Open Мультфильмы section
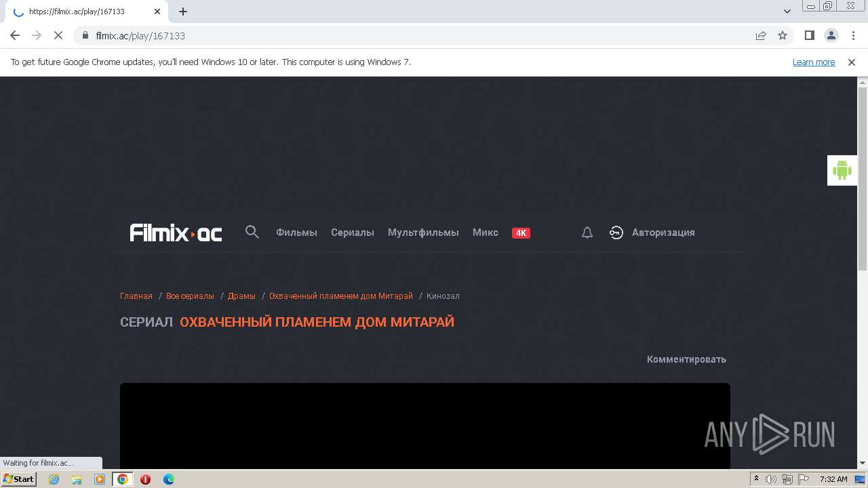The image size is (868, 488). pos(423,232)
